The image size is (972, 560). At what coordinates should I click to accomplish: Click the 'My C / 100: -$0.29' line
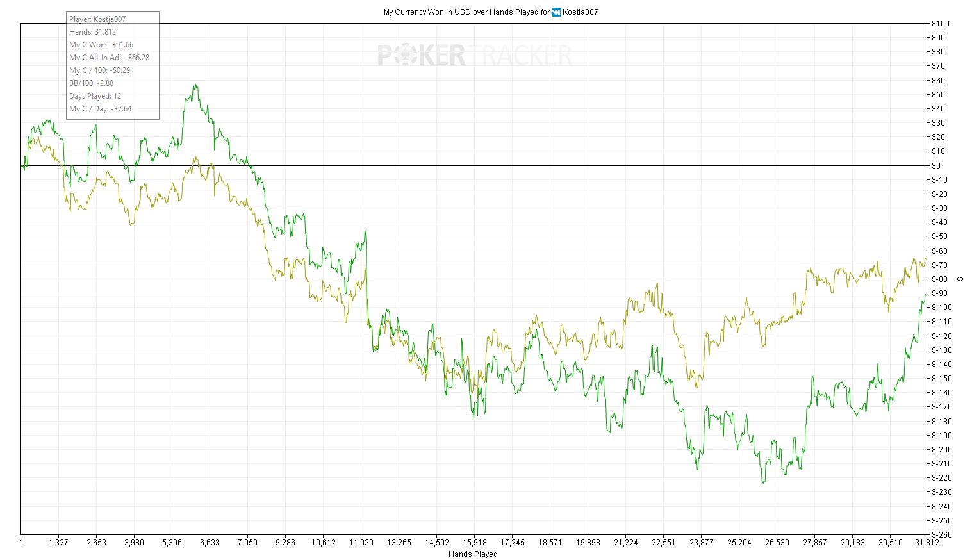pos(100,70)
